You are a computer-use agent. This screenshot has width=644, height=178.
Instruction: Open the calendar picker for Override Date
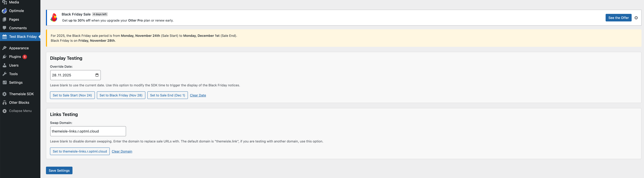pyautogui.click(x=97, y=75)
